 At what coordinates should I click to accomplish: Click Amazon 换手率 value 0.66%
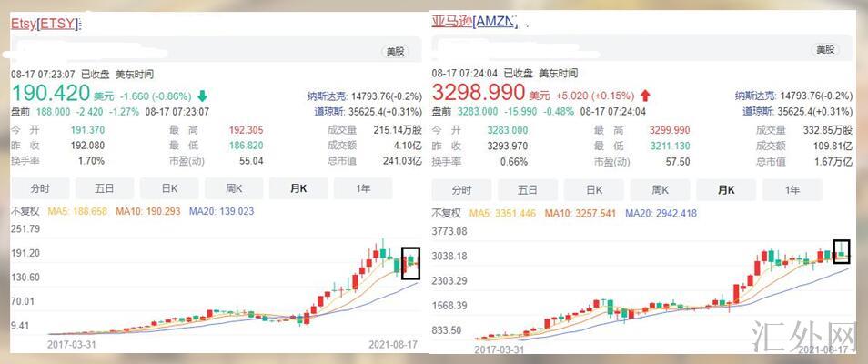click(514, 162)
